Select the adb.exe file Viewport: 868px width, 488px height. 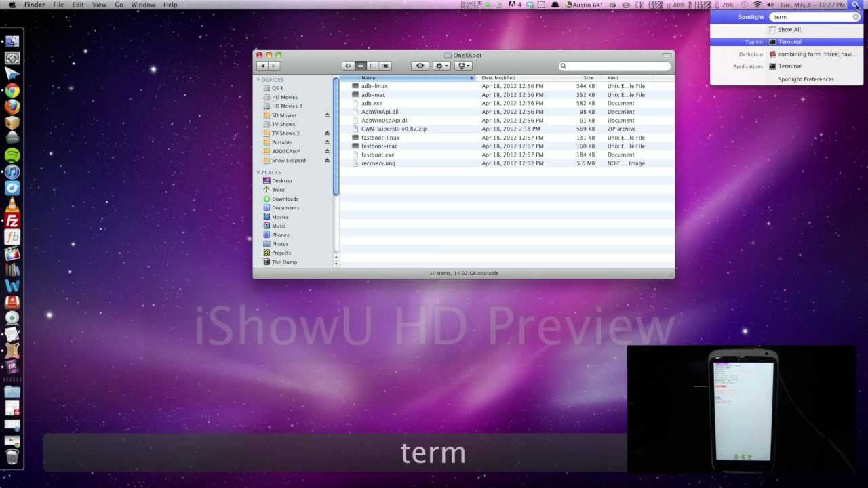[x=372, y=104]
